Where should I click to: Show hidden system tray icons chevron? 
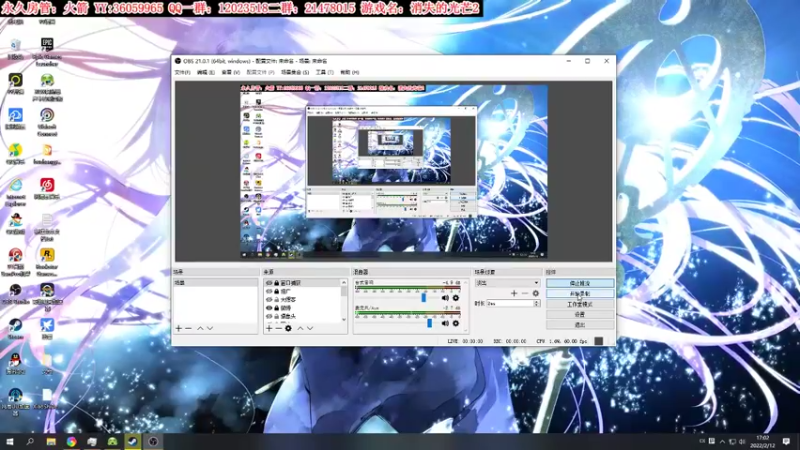pyautogui.click(x=722, y=441)
